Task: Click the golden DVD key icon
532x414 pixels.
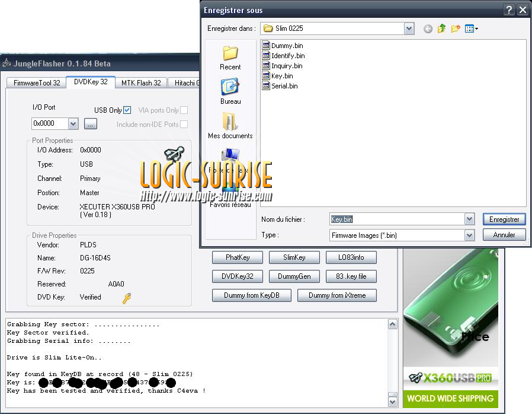Action: [127, 298]
